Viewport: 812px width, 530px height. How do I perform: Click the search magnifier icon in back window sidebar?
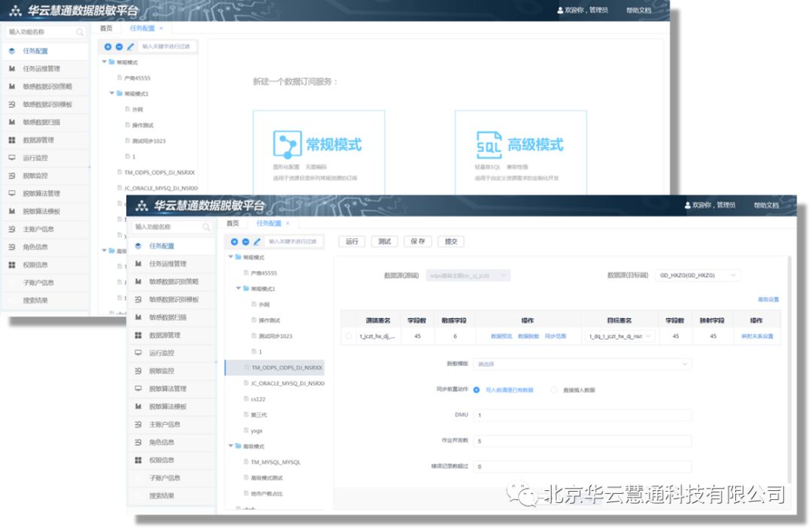80,32
